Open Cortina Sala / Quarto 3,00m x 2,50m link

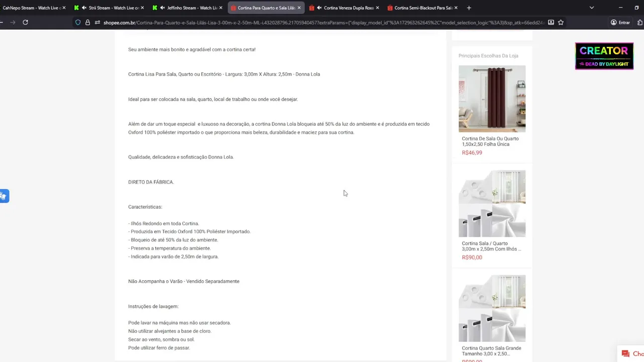tap(492, 246)
